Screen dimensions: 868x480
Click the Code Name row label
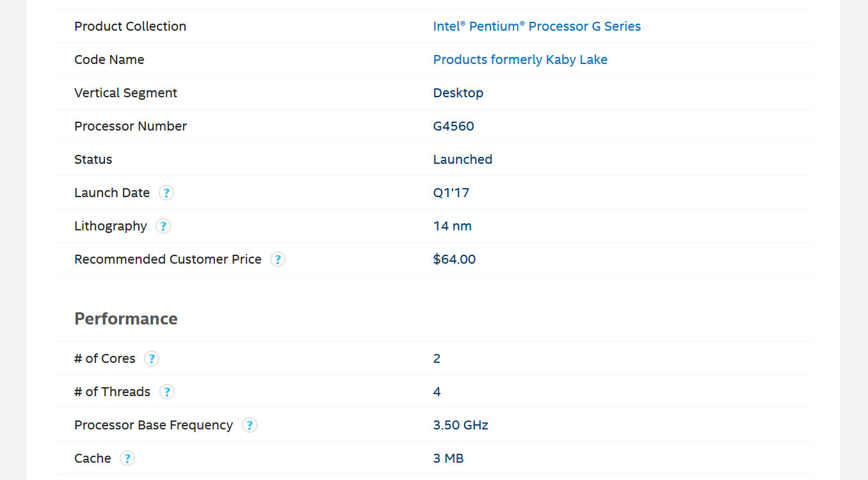pos(109,60)
